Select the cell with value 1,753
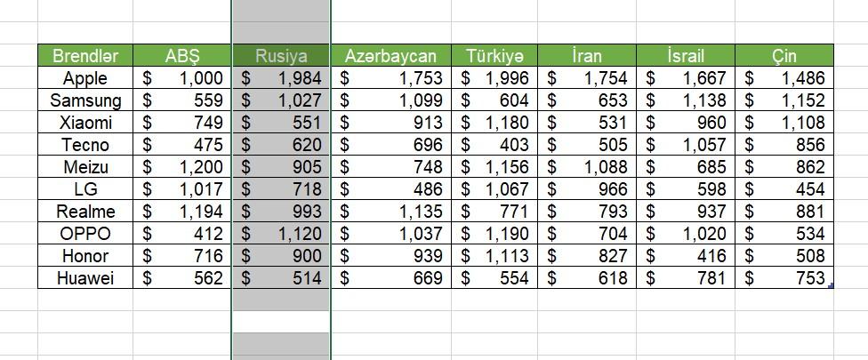This screenshot has width=868, height=360. [x=390, y=78]
